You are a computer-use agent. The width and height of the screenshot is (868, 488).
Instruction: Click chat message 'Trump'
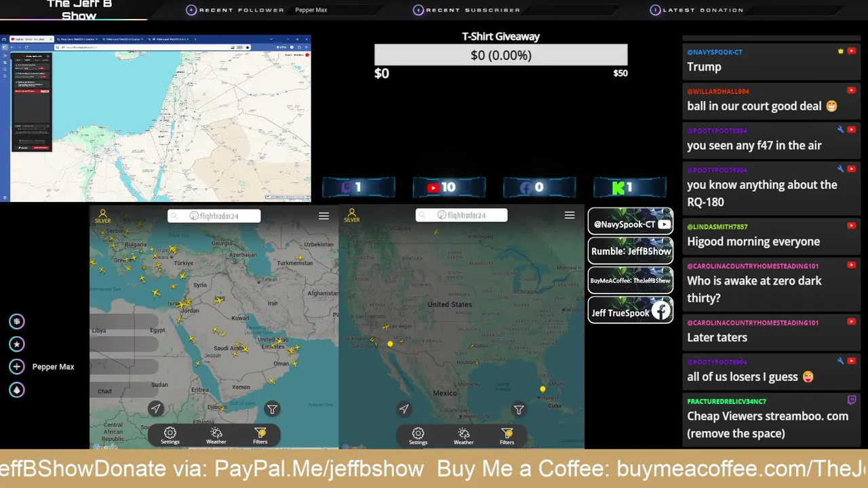704,66
